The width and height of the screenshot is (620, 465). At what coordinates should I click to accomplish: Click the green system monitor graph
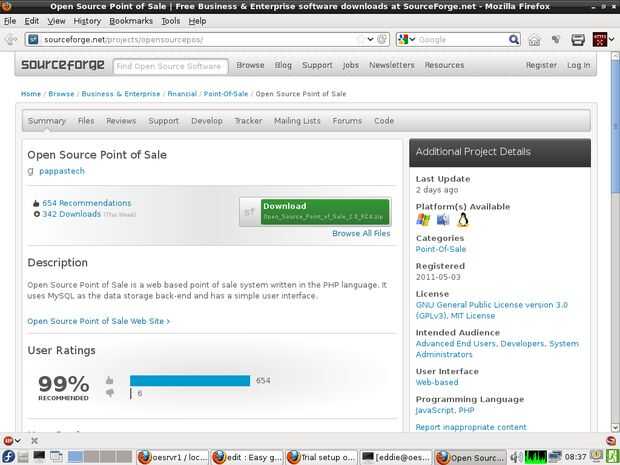[536, 457]
